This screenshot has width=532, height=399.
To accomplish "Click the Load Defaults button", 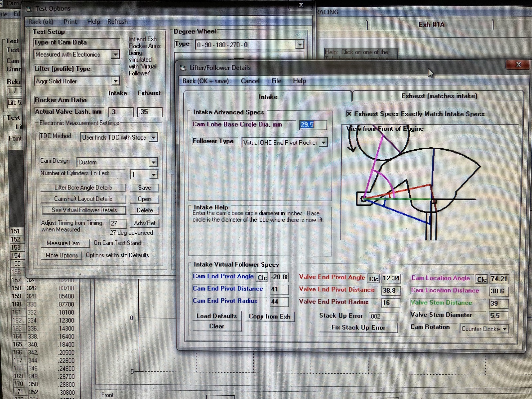I will coord(216,316).
